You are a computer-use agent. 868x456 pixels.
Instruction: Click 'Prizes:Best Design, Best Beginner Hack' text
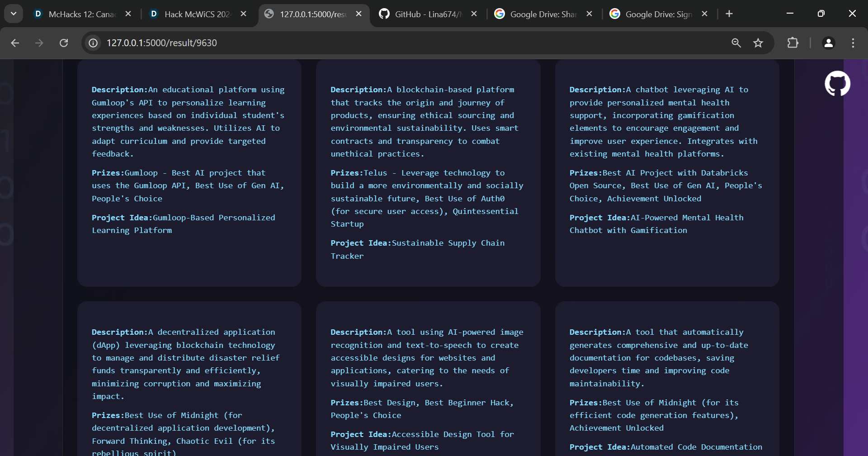[422, 403]
